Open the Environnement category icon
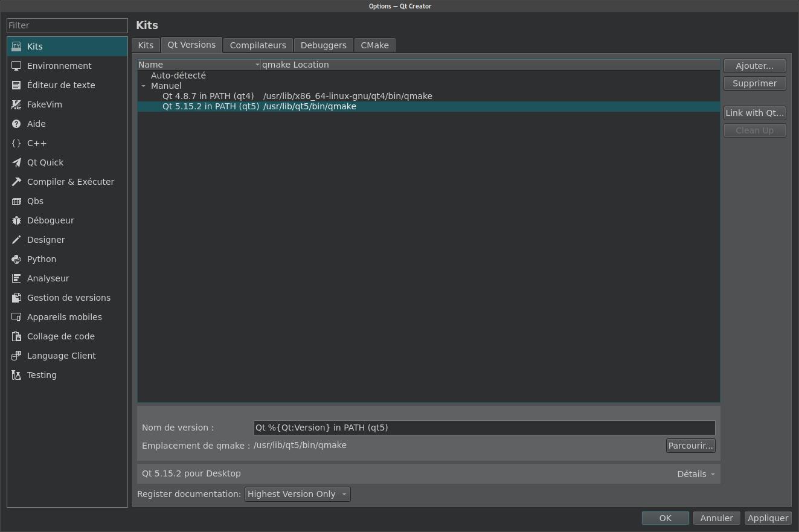799x532 pixels. tap(16, 66)
